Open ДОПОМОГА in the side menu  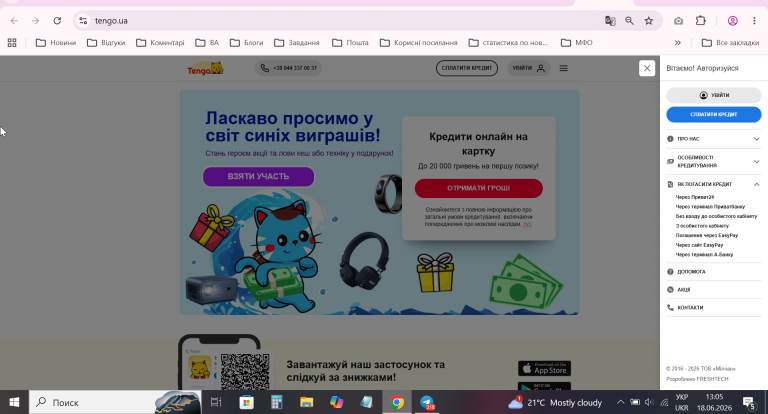pyautogui.click(x=714, y=271)
